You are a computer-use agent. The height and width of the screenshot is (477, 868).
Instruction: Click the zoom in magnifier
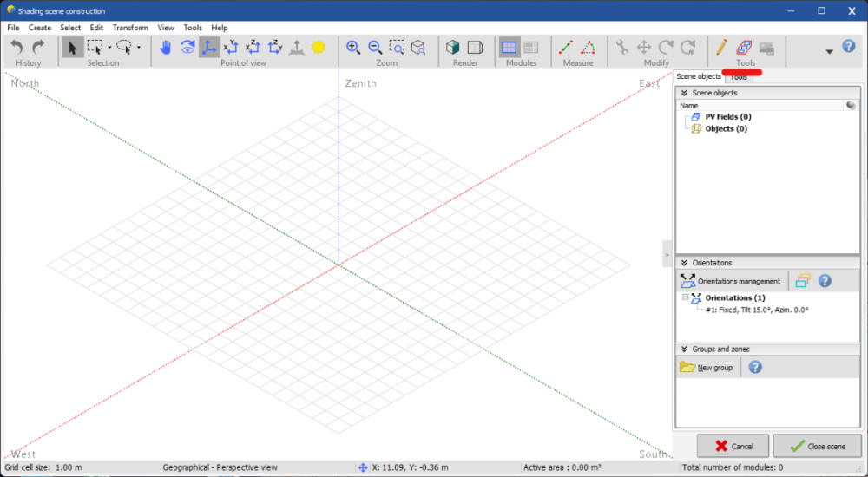[353, 48]
